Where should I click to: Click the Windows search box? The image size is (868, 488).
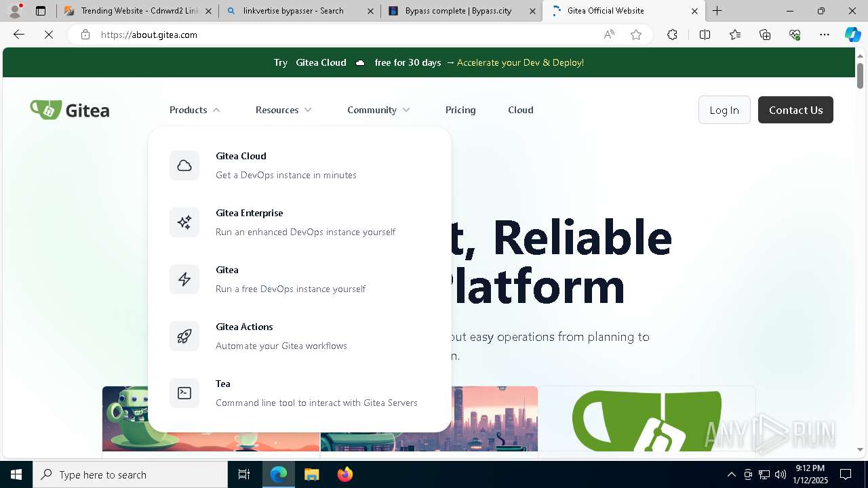tap(130, 474)
